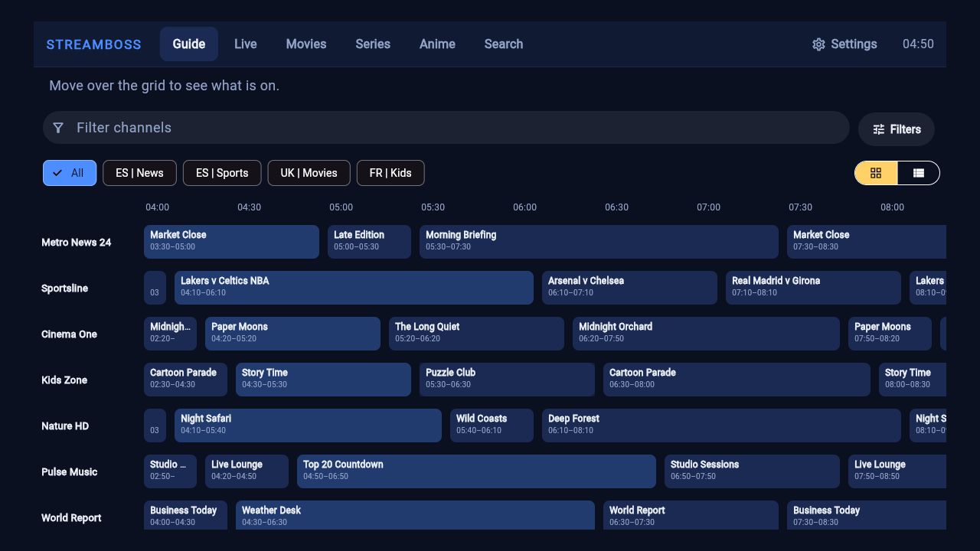Toggle the ES | News chip

pyautogui.click(x=139, y=173)
